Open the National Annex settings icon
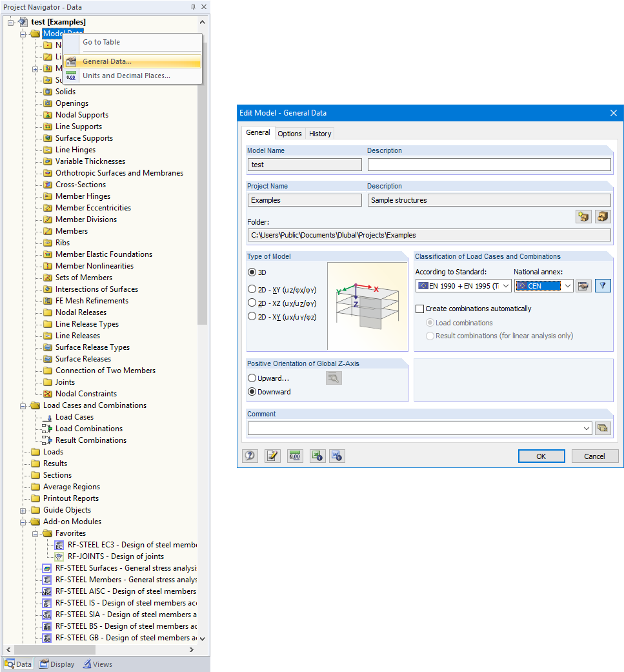The width and height of the screenshot is (624, 672). coord(583,285)
